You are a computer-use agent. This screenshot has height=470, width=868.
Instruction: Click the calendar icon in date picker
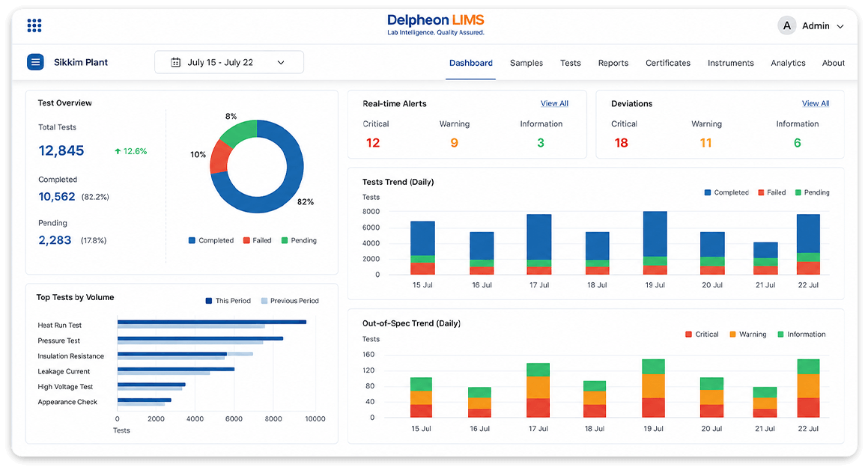pos(175,62)
